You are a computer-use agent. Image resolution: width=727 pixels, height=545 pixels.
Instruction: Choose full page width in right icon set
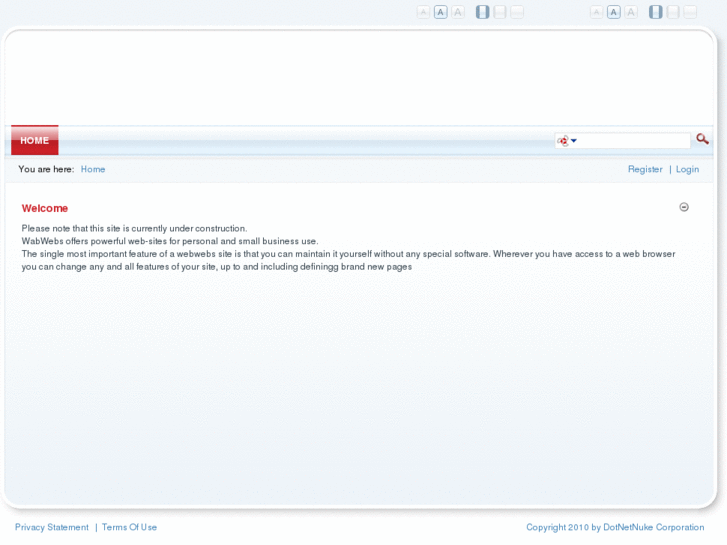(690, 12)
